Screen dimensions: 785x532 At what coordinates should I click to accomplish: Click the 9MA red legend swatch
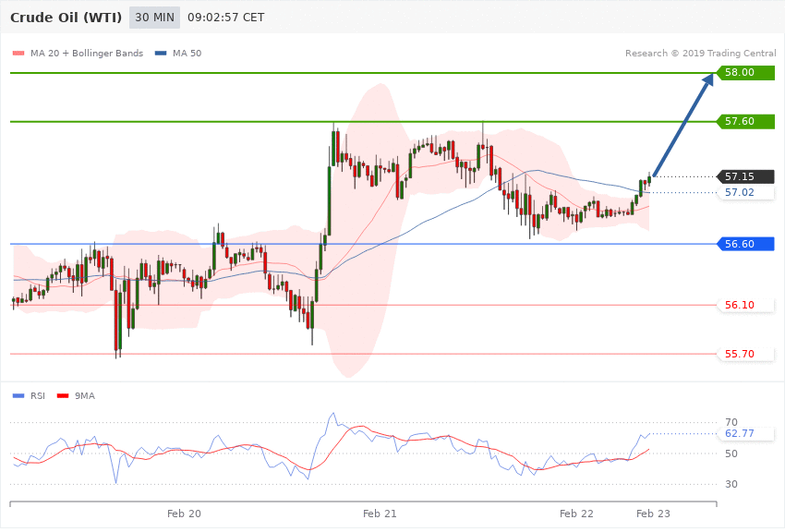click(63, 396)
